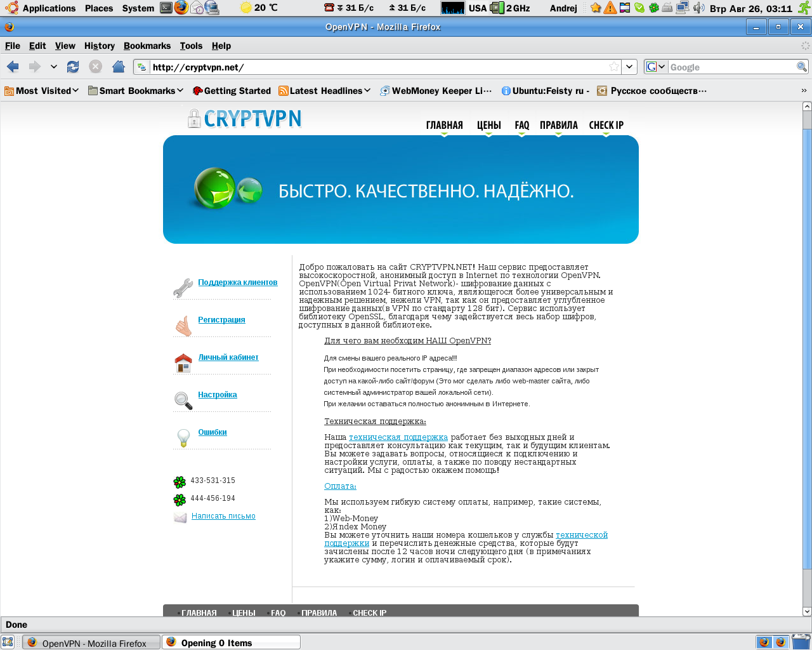This screenshot has width=812, height=650.
Task: Open the Поддержка клиентов sidebar link
Action: tap(238, 282)
